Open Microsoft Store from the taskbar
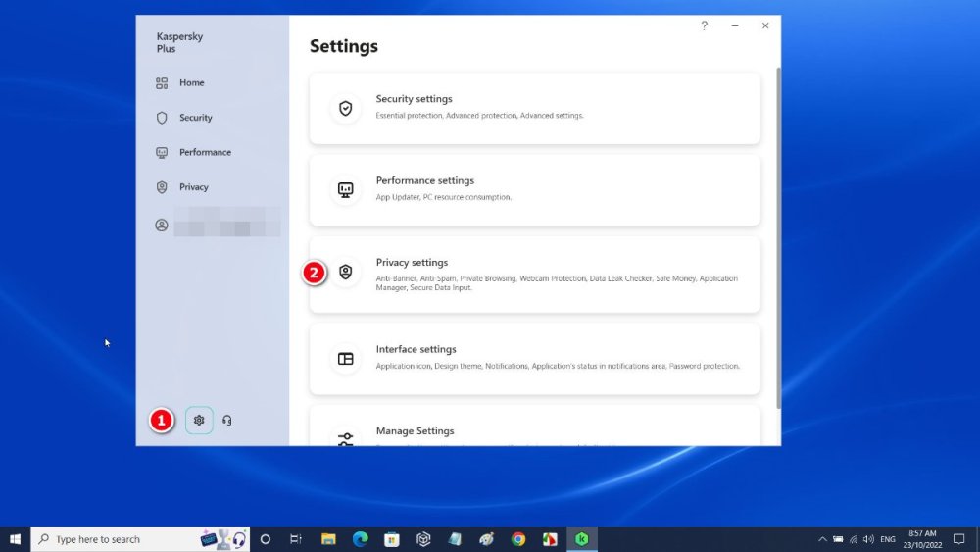980x552 pixels. 392,539
